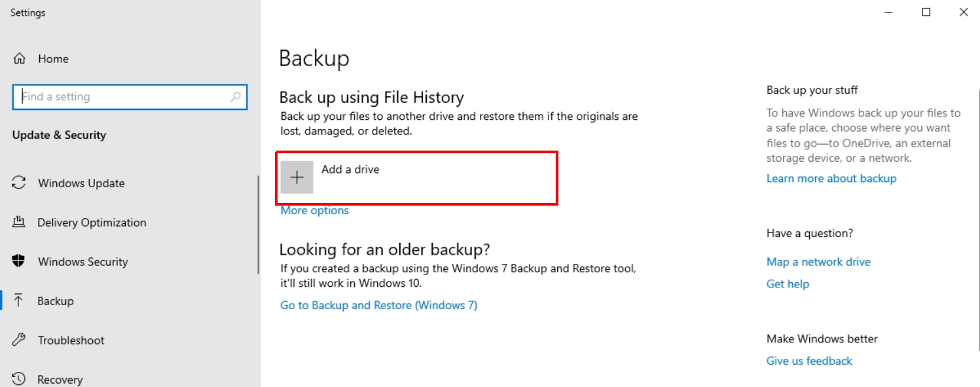Click the Recovery clock-arrow icon

pyautogui.click(x=19, y=379)
